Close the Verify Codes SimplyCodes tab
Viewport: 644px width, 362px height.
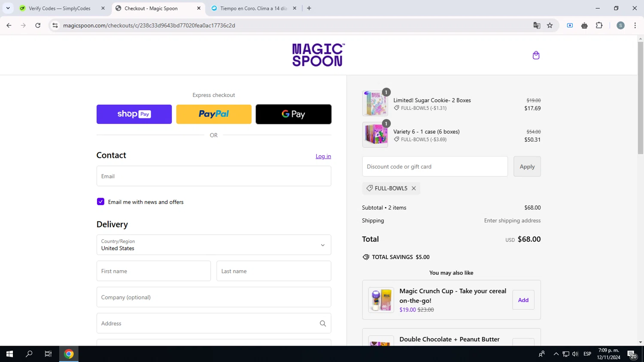click(103, 8)
